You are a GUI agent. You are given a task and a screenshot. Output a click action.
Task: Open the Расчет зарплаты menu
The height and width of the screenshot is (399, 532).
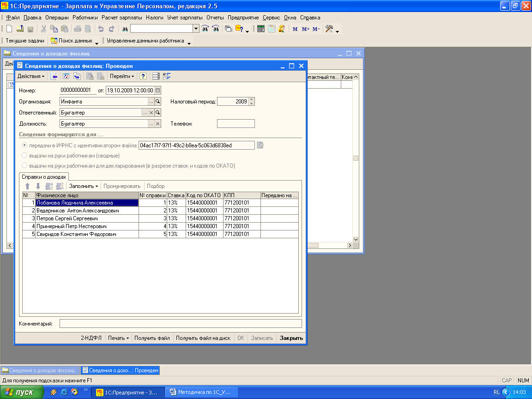pos(122,18)
